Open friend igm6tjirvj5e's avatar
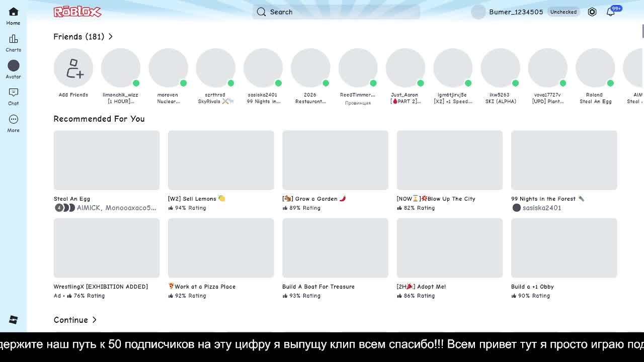 453,68
